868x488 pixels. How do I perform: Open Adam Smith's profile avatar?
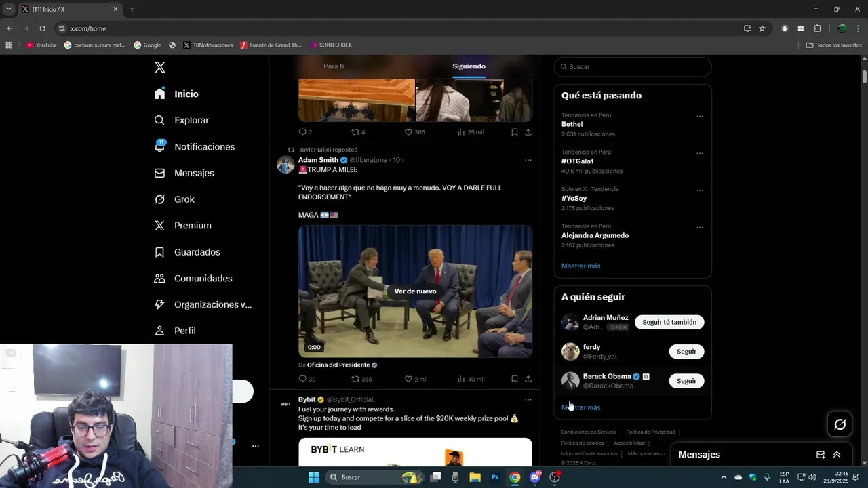(x=285, y=165)
